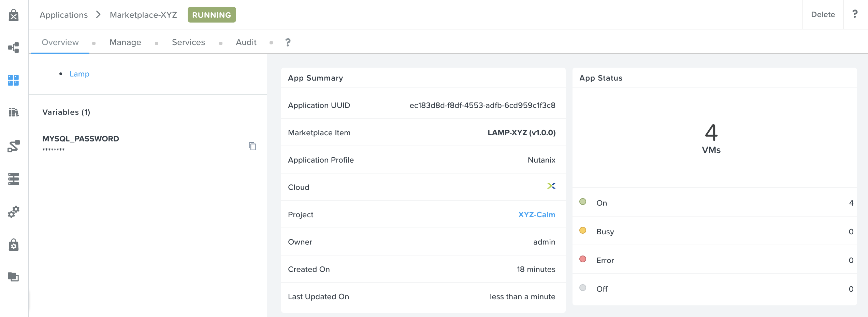Click the Marketplace-XYZ breadcrumb title
Screen dimensions: 868x317
(x=143, y=15)
